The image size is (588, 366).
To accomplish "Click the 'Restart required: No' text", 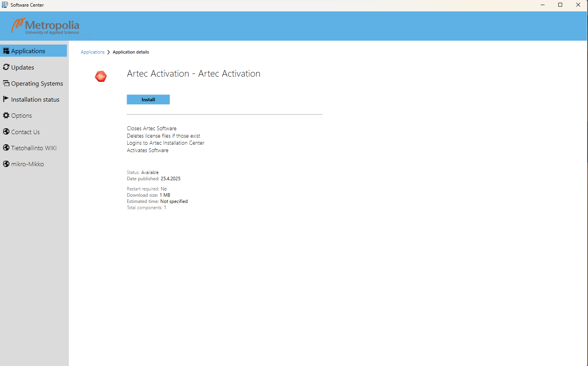I will click(x=147, y=189).
